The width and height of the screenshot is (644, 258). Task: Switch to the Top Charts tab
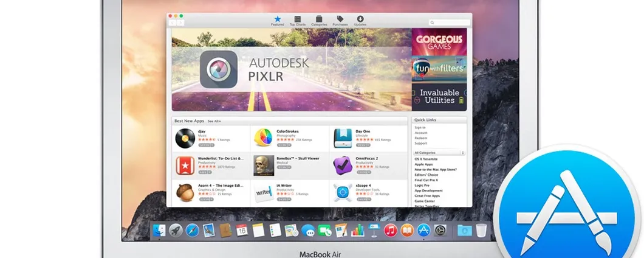coord(298,21)
